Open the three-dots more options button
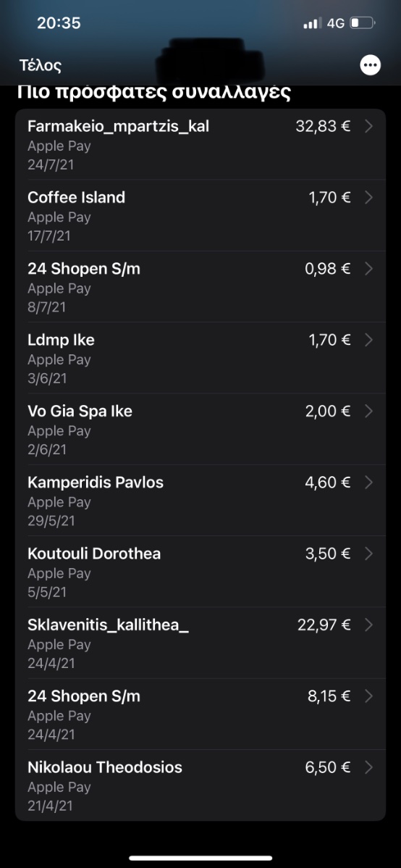The image size is (401, 868). tap(370, 65)
